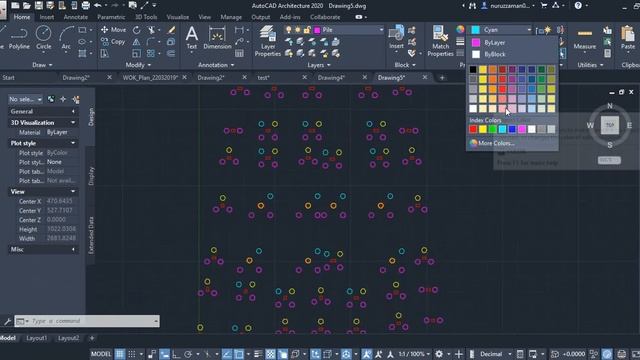Click the Erase icon in Modify panel

pyautogui.click(x=171, y=30)
